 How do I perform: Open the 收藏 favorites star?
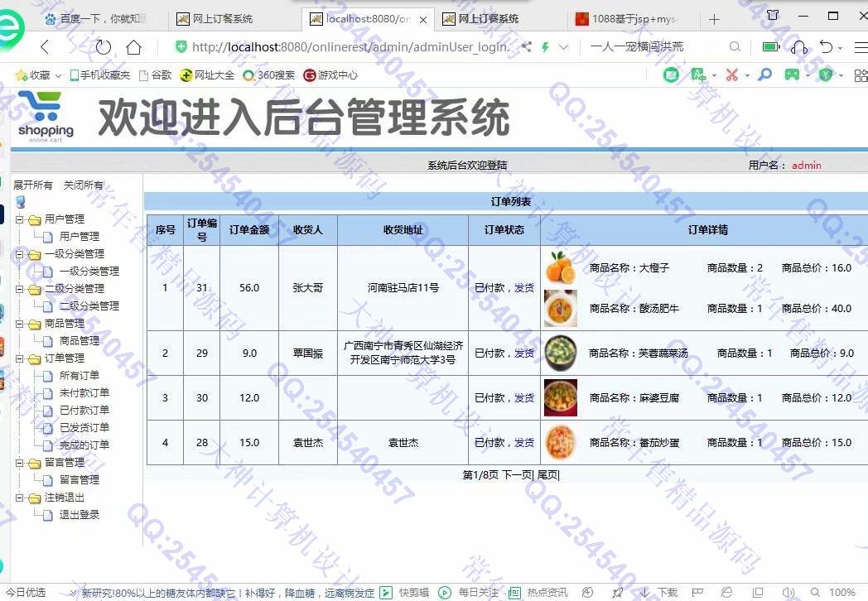[22, 75]
